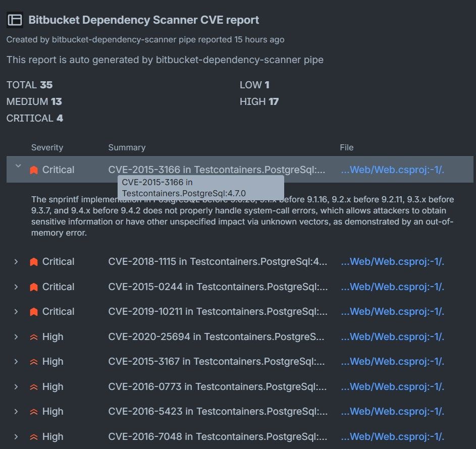Click the High severity icon for CVE-2020-25694
The width and height of the screenshot is (476, 449).
[x=34, y=337]
